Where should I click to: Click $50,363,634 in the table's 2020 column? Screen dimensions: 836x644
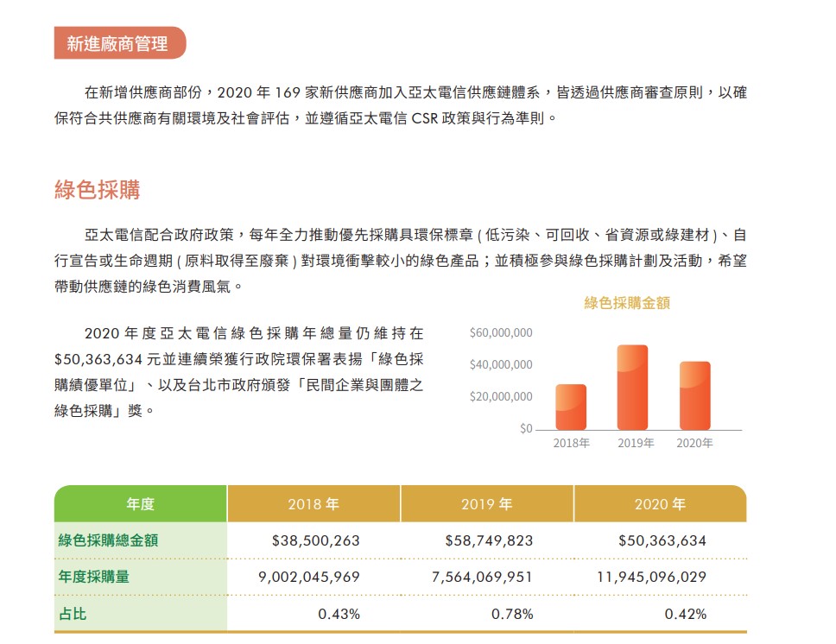662,540
